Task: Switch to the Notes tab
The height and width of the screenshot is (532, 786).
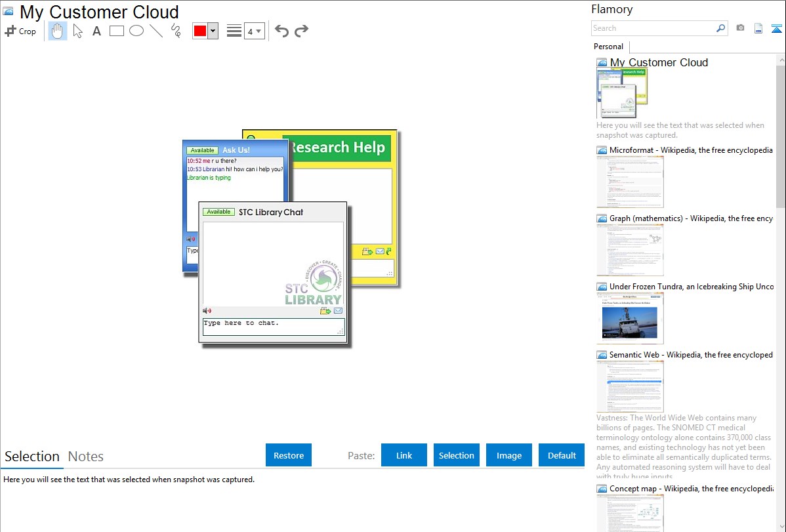Action: [x=86, y=457]
